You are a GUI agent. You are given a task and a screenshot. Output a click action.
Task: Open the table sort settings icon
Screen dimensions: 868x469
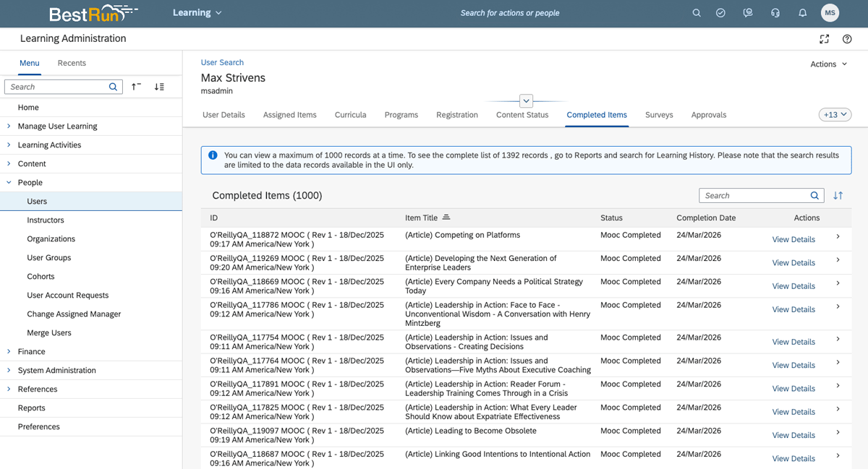pos(838,196)
